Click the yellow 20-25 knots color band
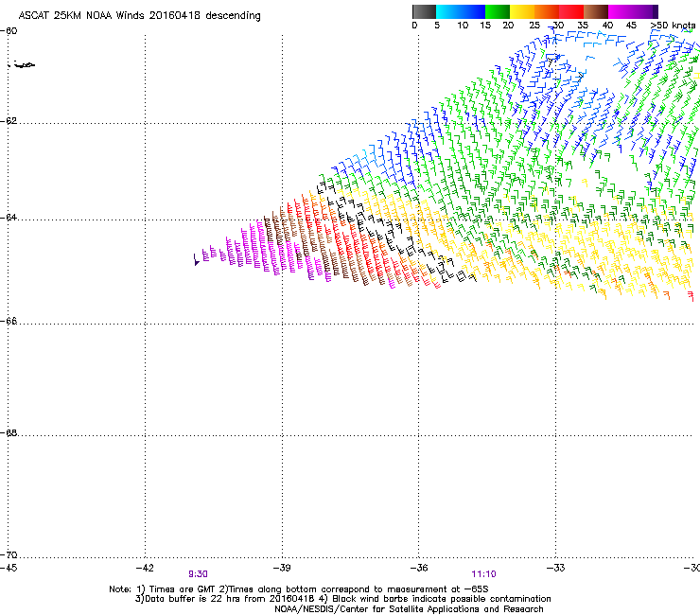 tap(522, 11)
